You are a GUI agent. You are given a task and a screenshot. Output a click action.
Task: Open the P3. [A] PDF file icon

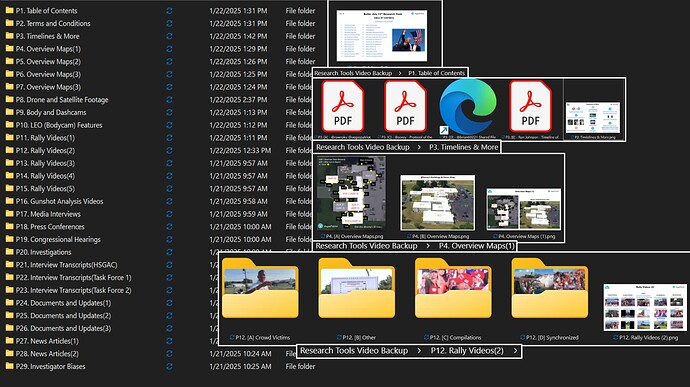pos(343,107)
